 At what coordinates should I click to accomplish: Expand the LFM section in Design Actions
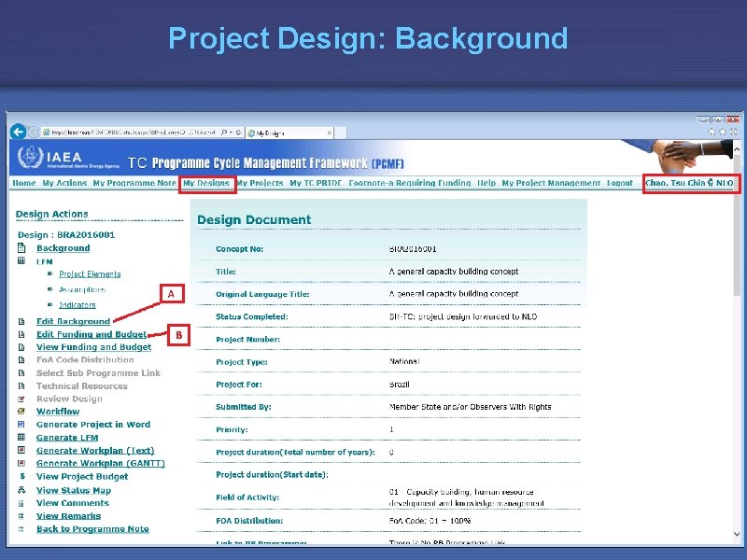[x=21, y=260]
